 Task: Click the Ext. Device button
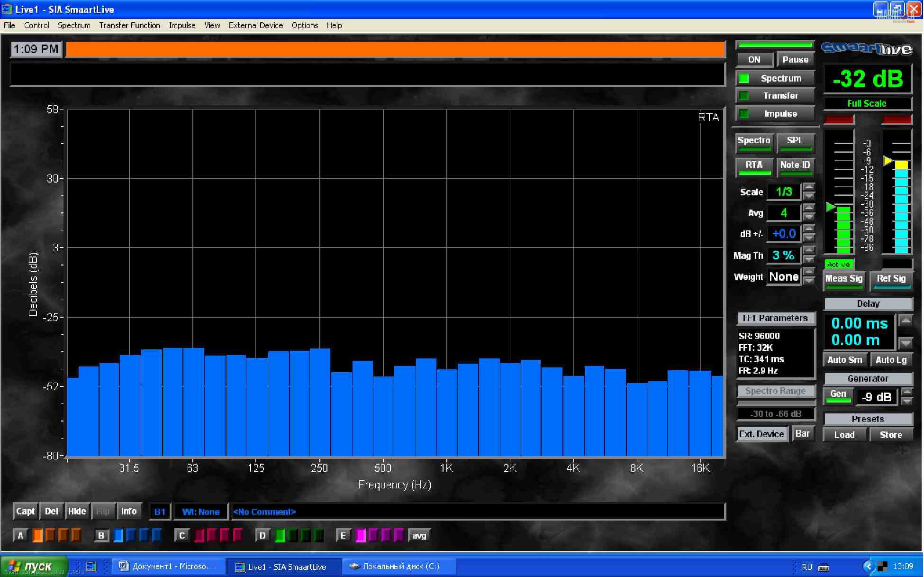point(761,434)
